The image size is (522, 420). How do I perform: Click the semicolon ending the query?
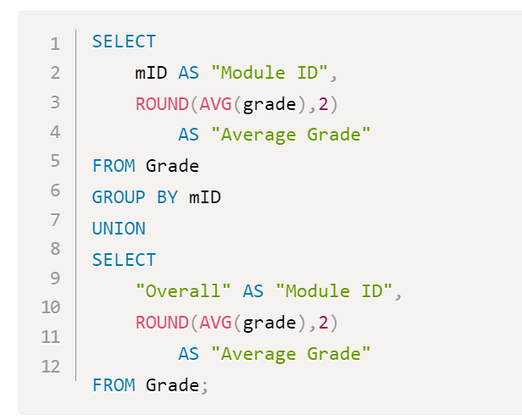pos(204,385)
